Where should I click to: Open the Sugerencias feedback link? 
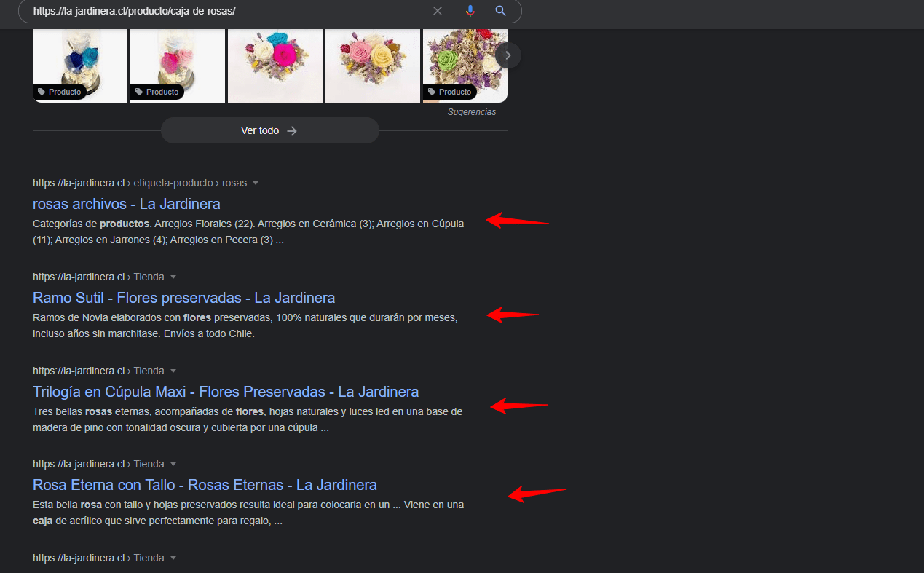472,112
